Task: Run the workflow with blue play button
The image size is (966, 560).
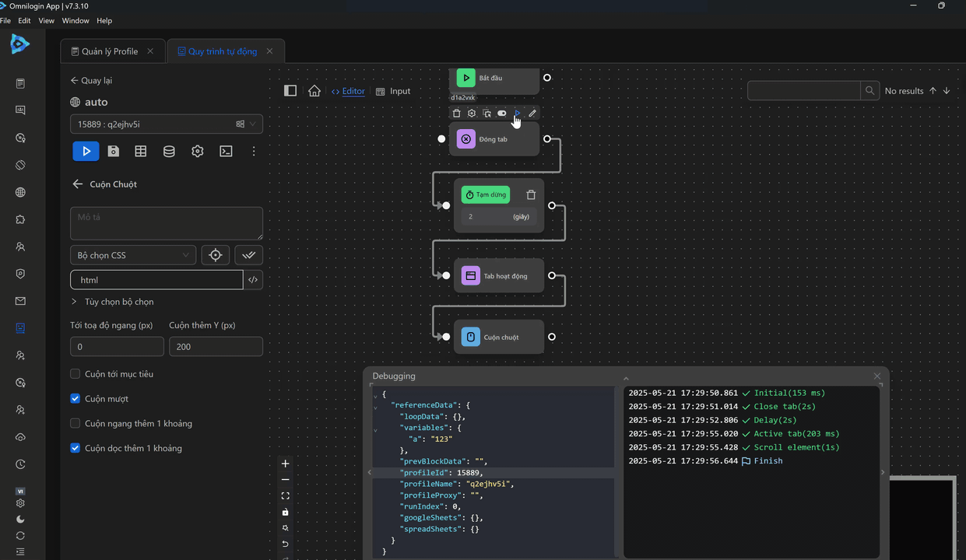Action: (x=86, y=151)
